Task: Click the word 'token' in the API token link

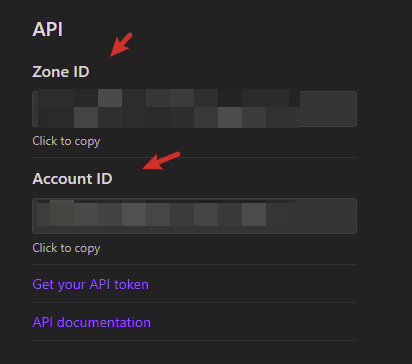Action: [x=131, y=285]
